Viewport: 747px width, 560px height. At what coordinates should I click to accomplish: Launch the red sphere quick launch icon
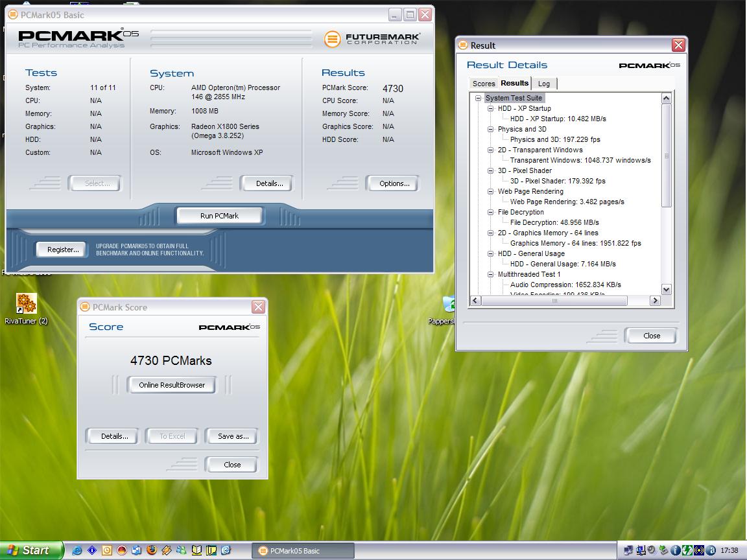[x=121, y=550]
